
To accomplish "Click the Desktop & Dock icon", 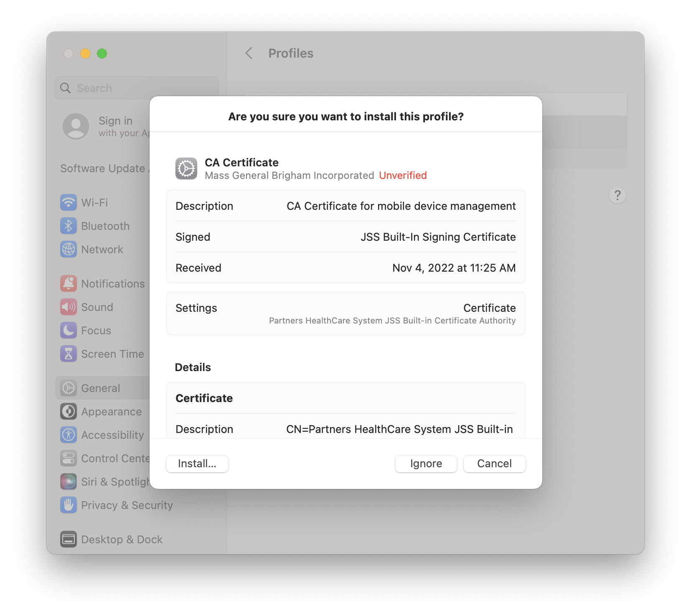I will (69, 540).
